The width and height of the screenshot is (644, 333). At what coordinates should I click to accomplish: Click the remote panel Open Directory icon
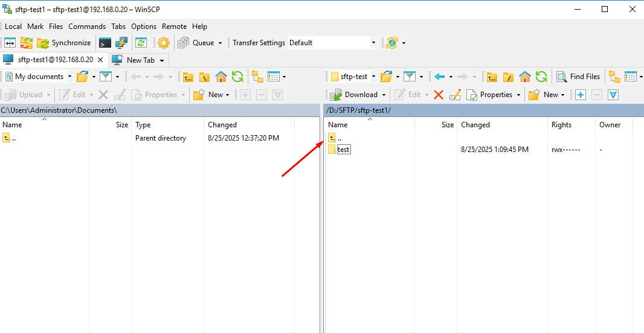coord(387,76)
